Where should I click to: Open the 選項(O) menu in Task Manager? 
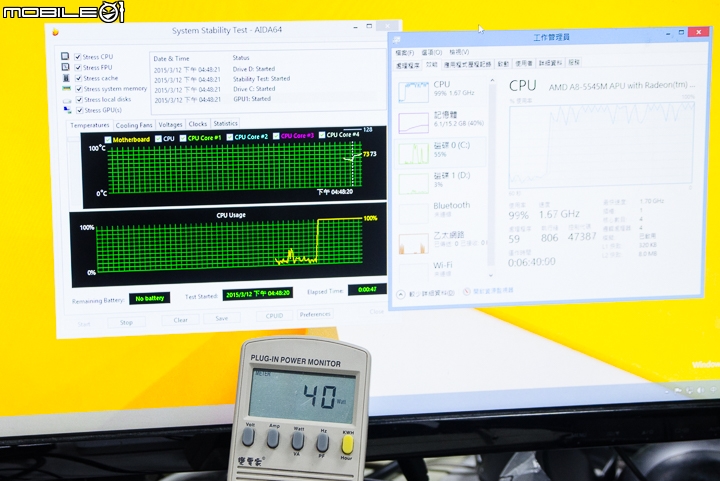pos(432,52)
